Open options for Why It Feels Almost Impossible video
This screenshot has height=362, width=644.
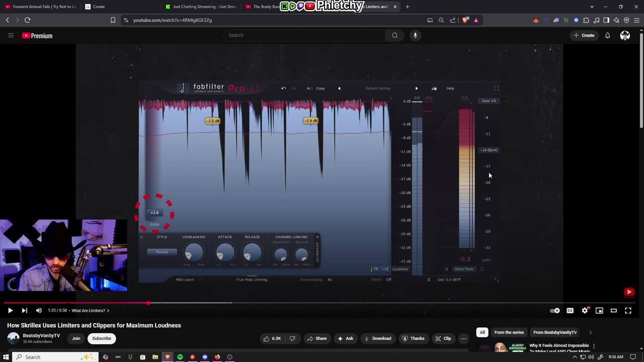pos(594,346)
